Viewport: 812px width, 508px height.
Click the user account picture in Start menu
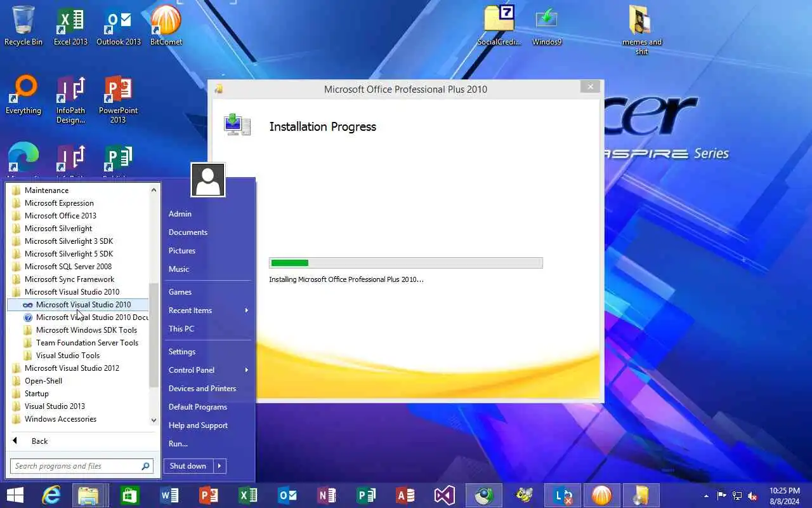(x=208, y=180)
